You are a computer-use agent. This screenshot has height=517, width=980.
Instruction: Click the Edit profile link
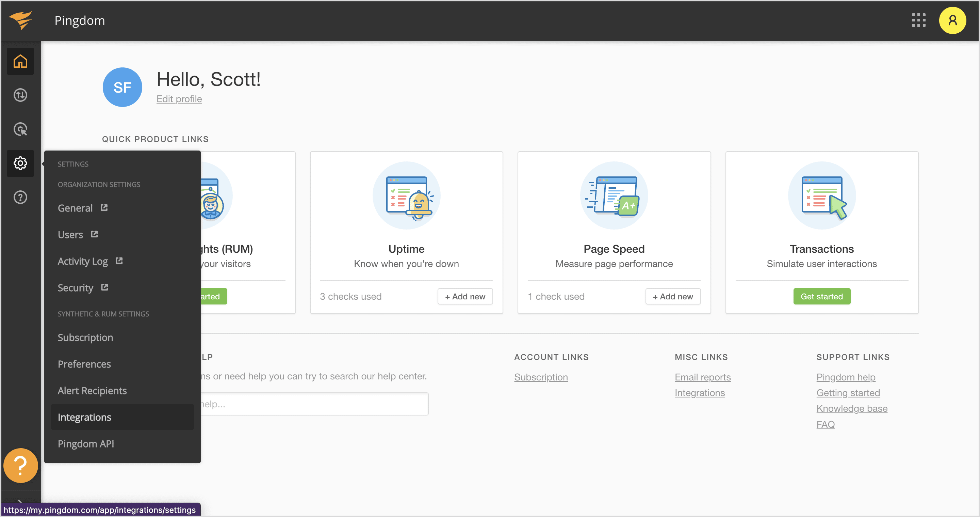179,99
